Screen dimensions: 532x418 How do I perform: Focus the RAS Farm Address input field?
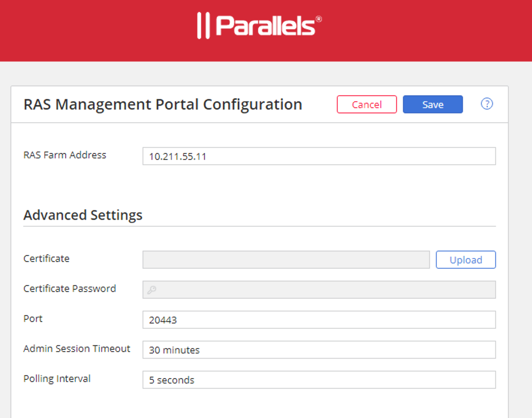point(319,156)
